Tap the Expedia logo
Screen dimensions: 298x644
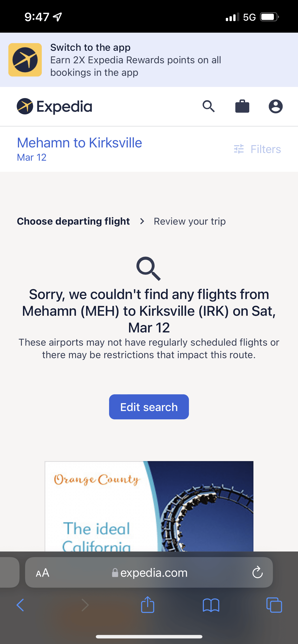(x=55, y=106)
